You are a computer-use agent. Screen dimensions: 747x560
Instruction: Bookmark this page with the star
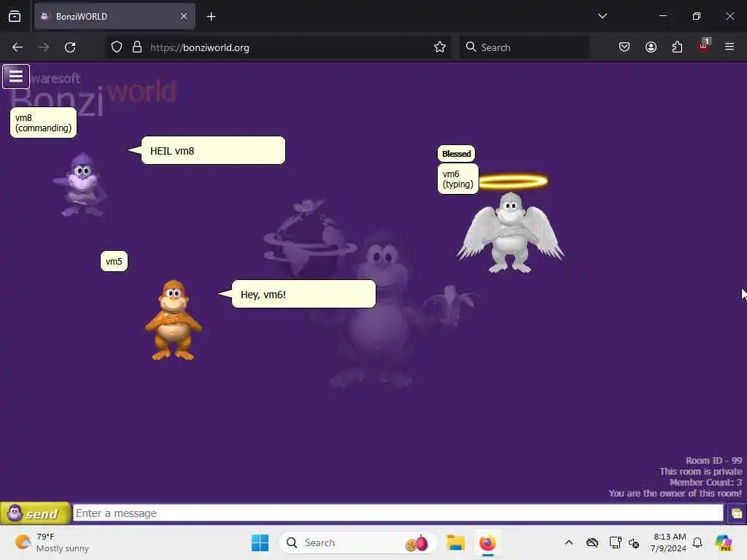(440, 47)
